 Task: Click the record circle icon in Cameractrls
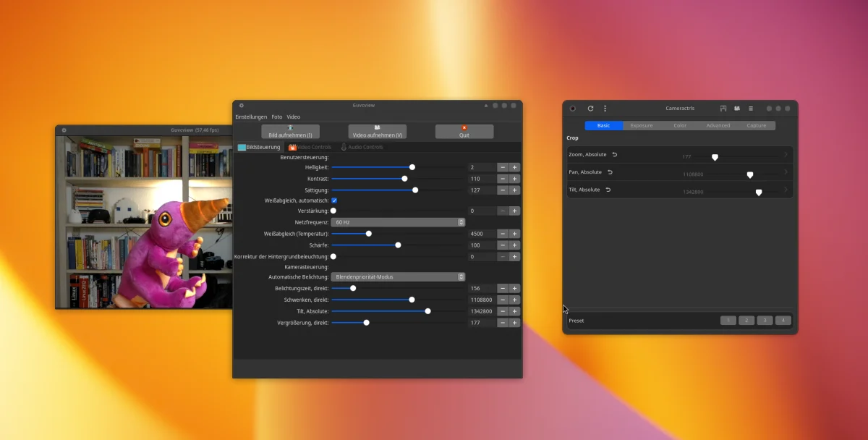coord(573,109)
